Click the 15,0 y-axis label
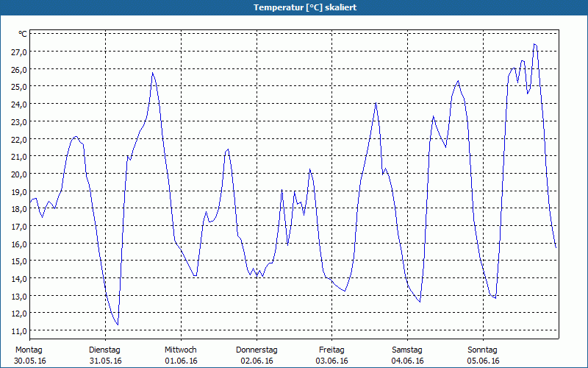The height and width of the screenshot is (368, 588). pos(19,261)
